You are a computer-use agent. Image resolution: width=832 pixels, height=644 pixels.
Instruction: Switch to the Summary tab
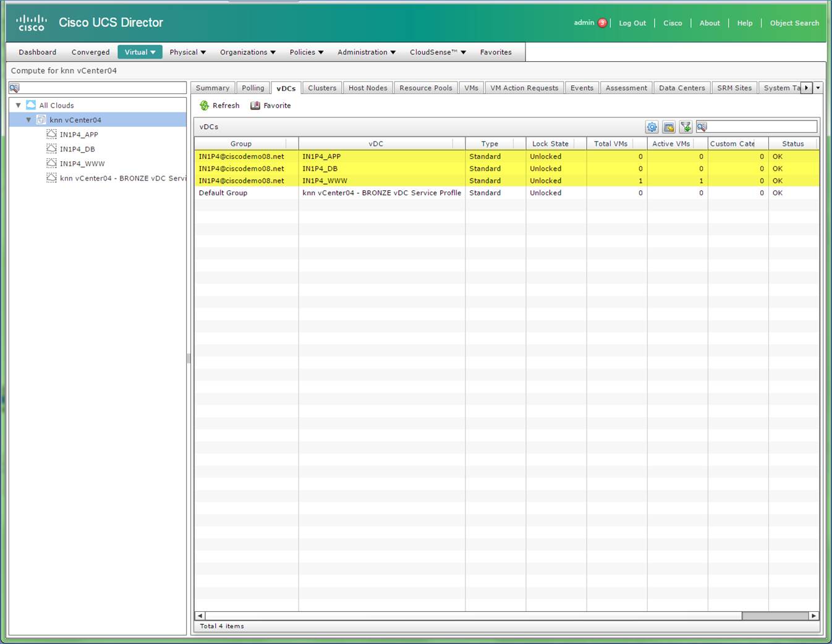(213, 88)
